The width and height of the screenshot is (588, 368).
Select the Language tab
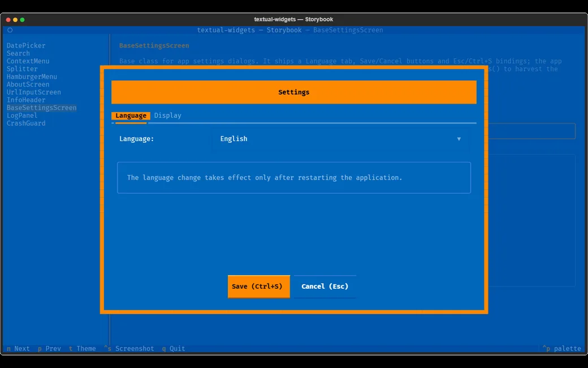(x=131, y=115)
